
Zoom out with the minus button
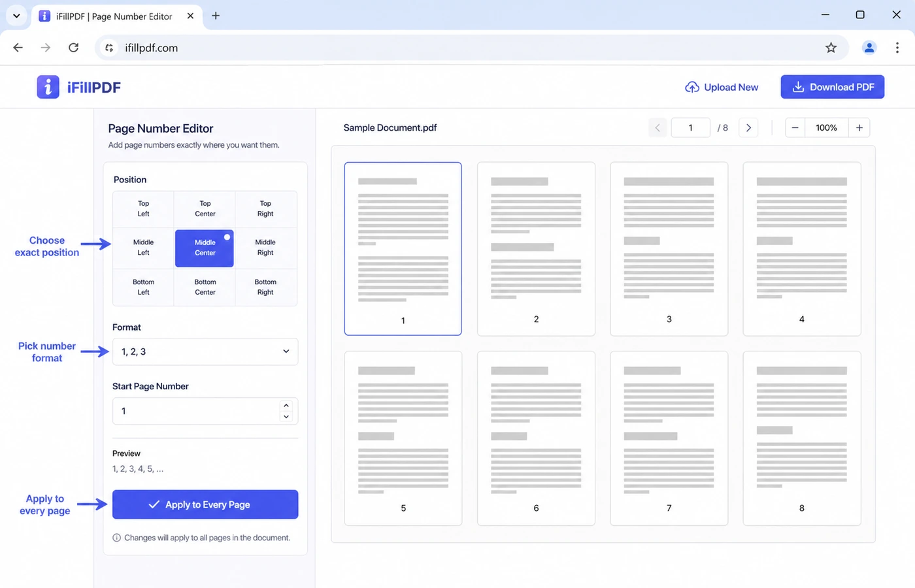click(x=795, y=128)
